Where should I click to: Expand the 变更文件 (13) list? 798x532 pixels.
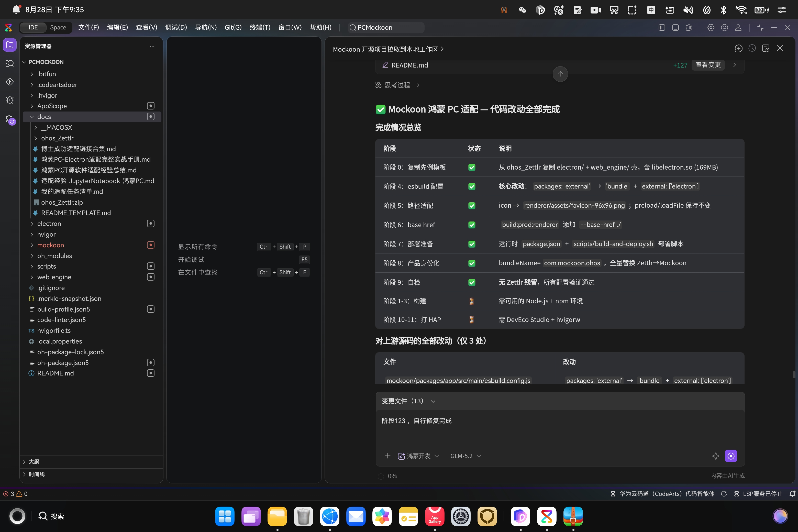tap(408, 401)
